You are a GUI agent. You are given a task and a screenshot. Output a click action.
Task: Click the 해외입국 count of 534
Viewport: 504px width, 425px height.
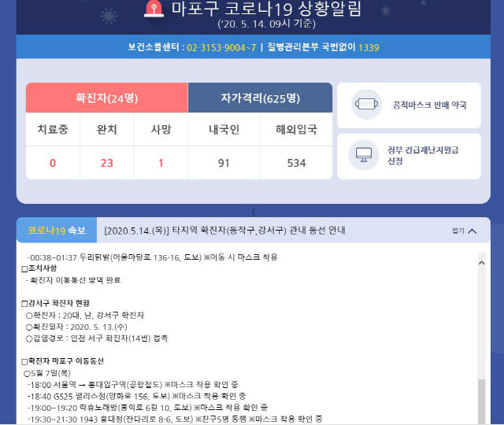click(296, 163)
